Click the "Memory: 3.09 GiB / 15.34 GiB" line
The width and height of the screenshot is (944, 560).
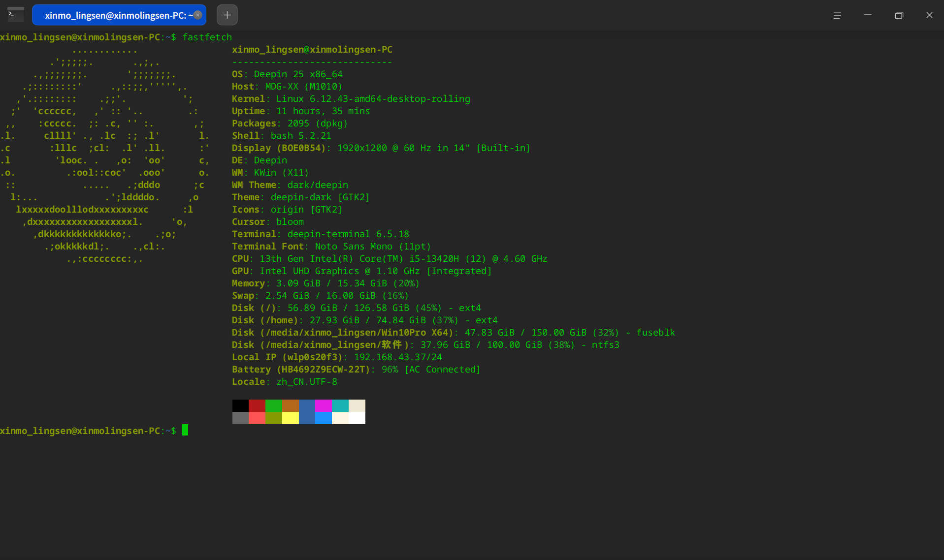point(326,283)
